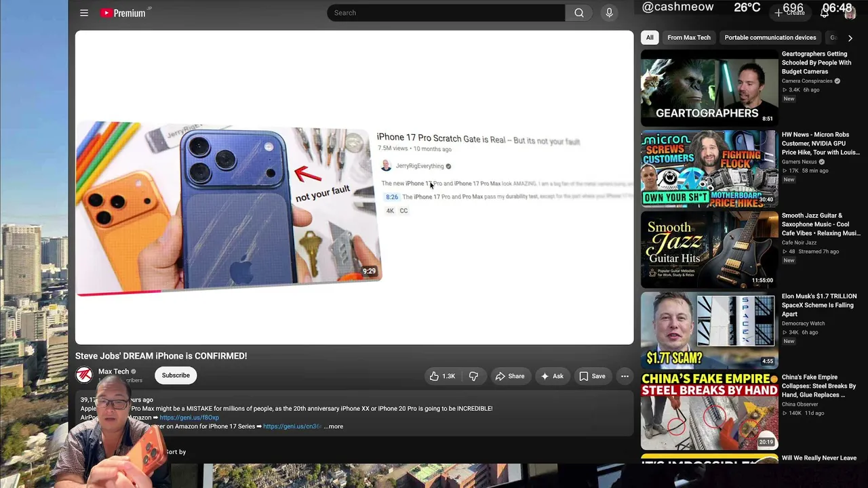Open the Ask AI assistant button
The width and height of the screenshot is (868, 488).
[x=551, y=376]
